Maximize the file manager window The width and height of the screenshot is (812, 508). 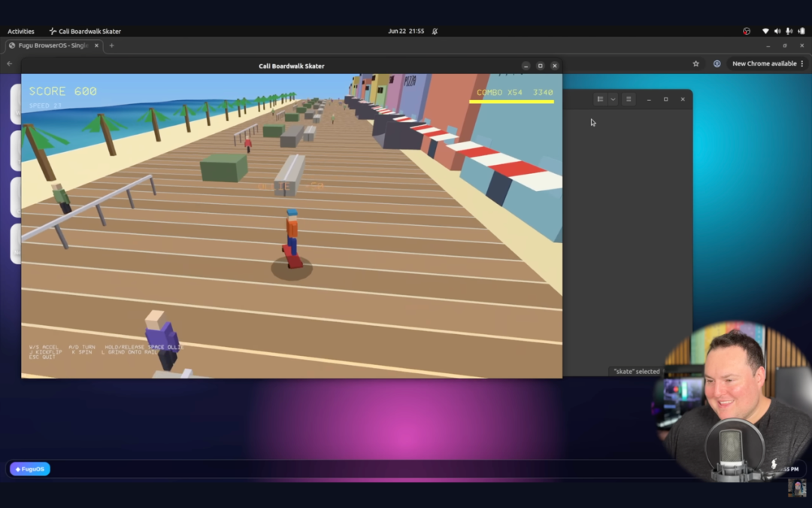pos(666,99)
